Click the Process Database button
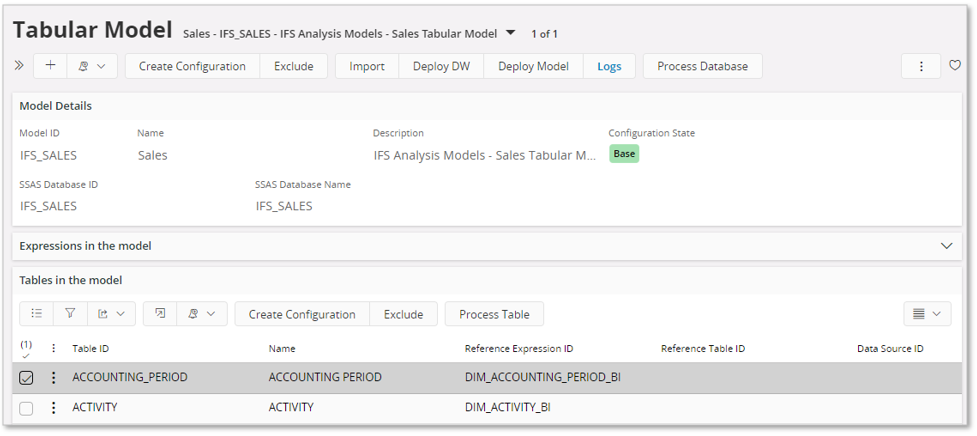977x436 pixels. click(702, 66)
